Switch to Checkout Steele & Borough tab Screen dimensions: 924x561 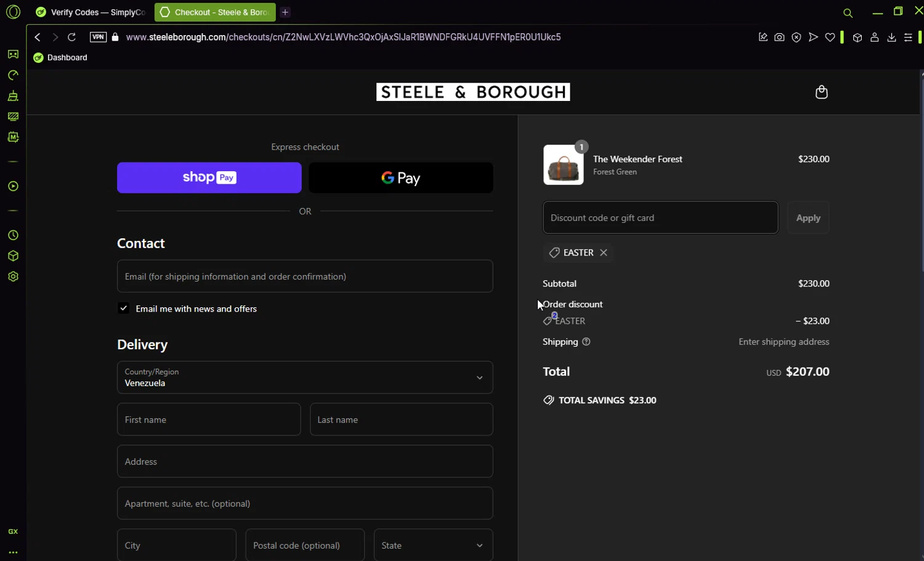click(215, 12)
